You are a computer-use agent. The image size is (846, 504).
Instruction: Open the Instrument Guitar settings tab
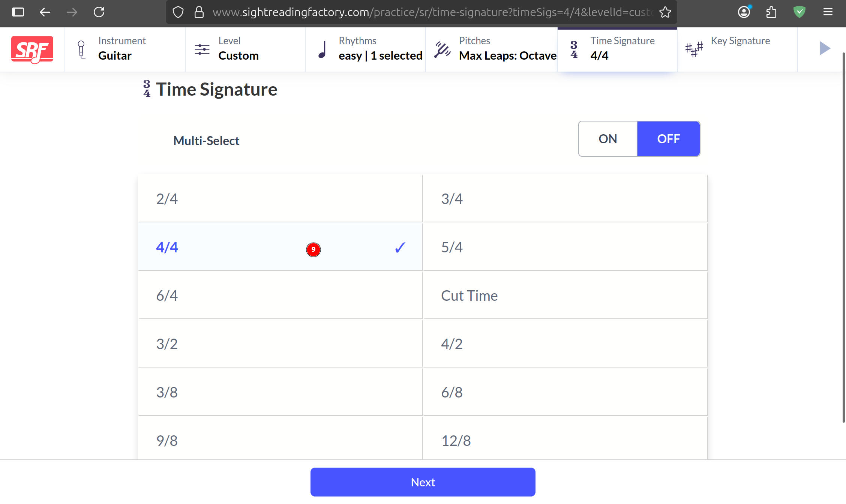pyautogui.click(x=125, y=49)
